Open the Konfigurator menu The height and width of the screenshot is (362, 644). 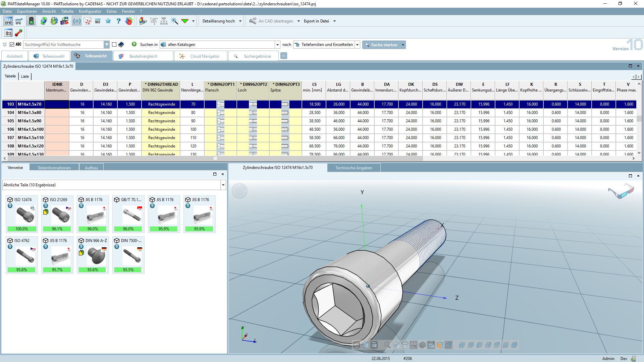(x=90, y=11)
